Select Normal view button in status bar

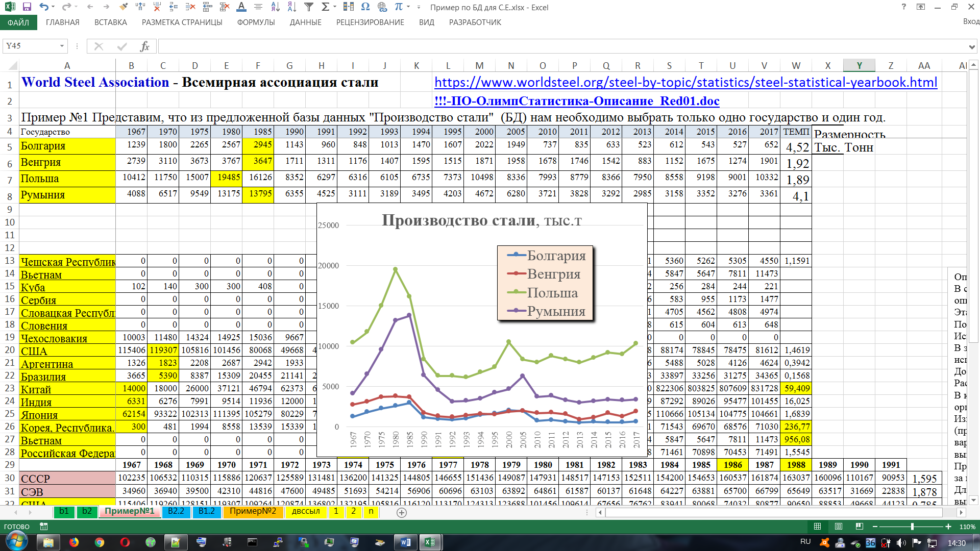[817, 527]
